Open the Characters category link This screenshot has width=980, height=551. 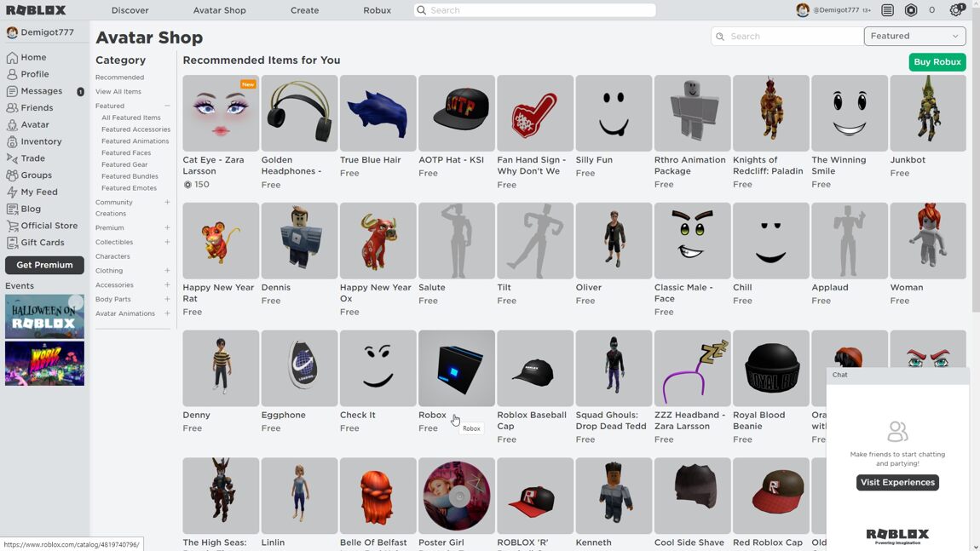tap(112, 256)
